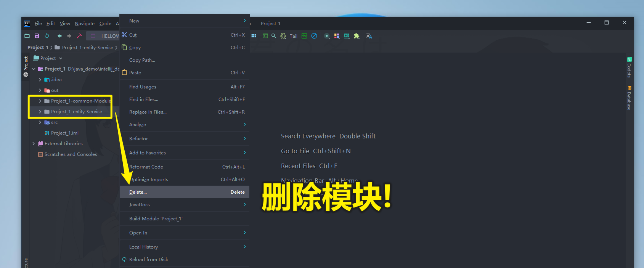644x268 pixels.
Task: Open the Open In submenu
Action: click(x=185, y=233)
